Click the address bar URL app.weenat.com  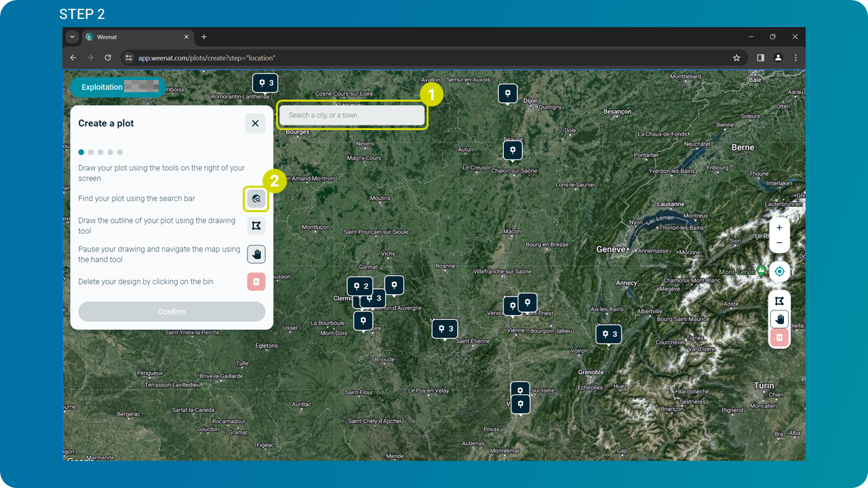click(207, 58)
